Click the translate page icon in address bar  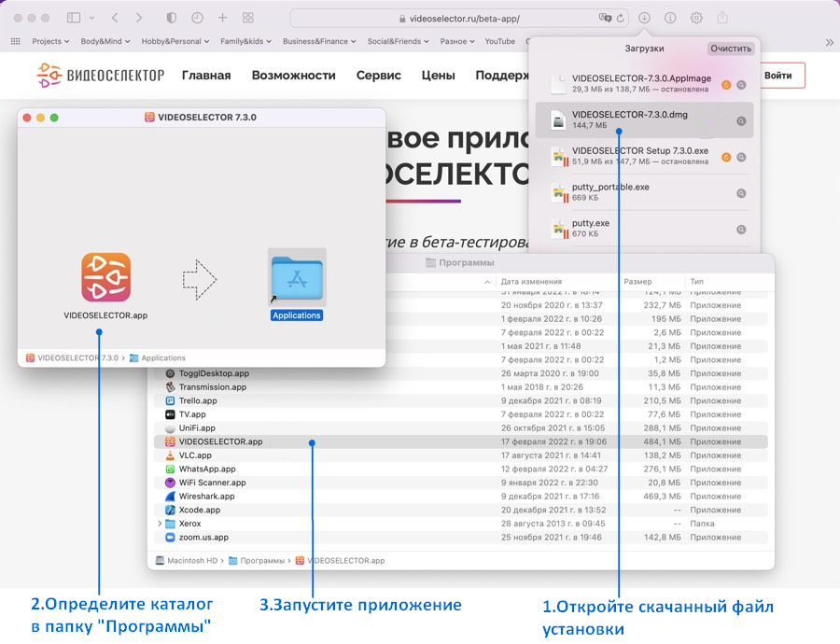[x=605, y=19]
